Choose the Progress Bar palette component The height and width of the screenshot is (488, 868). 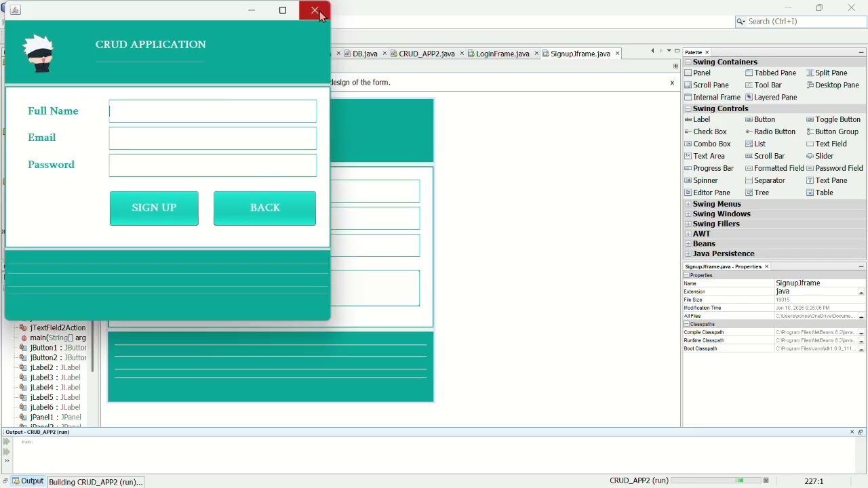pos(709,169)
